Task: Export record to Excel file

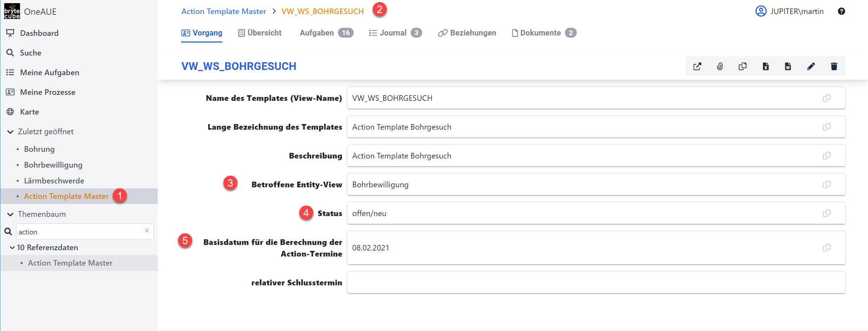Action: pos(766,66)
